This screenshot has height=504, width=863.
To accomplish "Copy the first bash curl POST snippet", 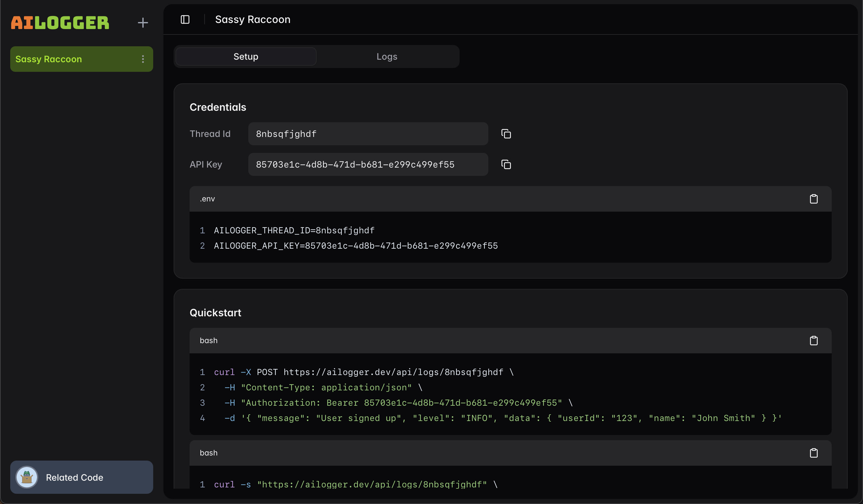I will 813,341.
